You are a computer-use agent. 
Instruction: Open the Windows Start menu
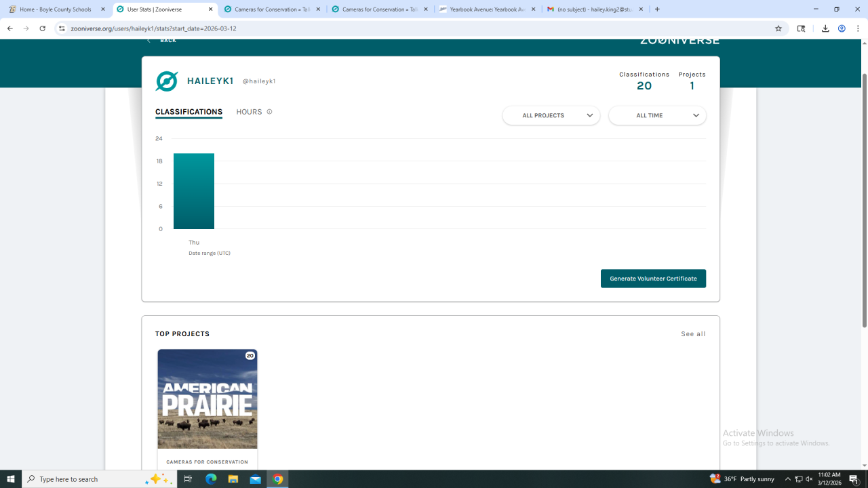[x=11, y=479]
